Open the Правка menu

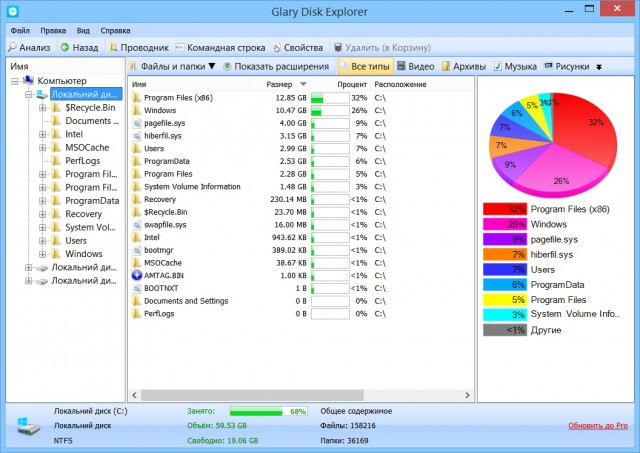point(53,31)
